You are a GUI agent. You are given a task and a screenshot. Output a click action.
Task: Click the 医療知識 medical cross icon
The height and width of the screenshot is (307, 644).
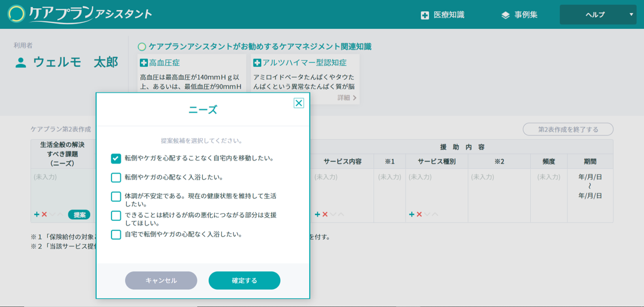click(x=425, y=15)
